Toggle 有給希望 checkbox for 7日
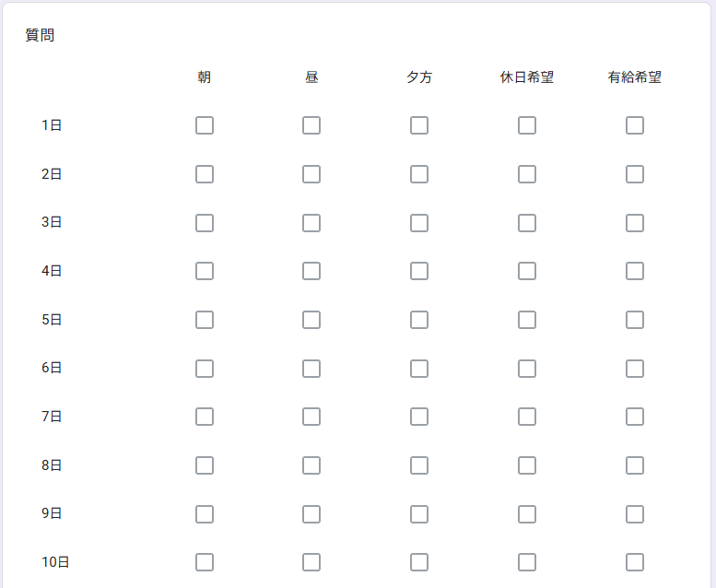This screenshot has height=588, width=716. pos(635,417)
